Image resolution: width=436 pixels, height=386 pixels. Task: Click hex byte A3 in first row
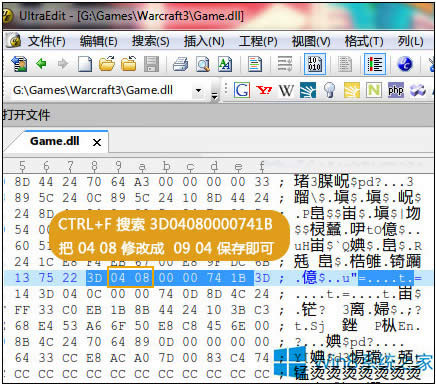point(142,182)
